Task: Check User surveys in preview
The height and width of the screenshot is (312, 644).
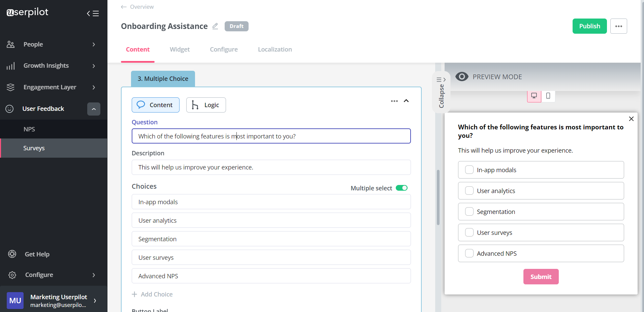Action: click(469, 232)
